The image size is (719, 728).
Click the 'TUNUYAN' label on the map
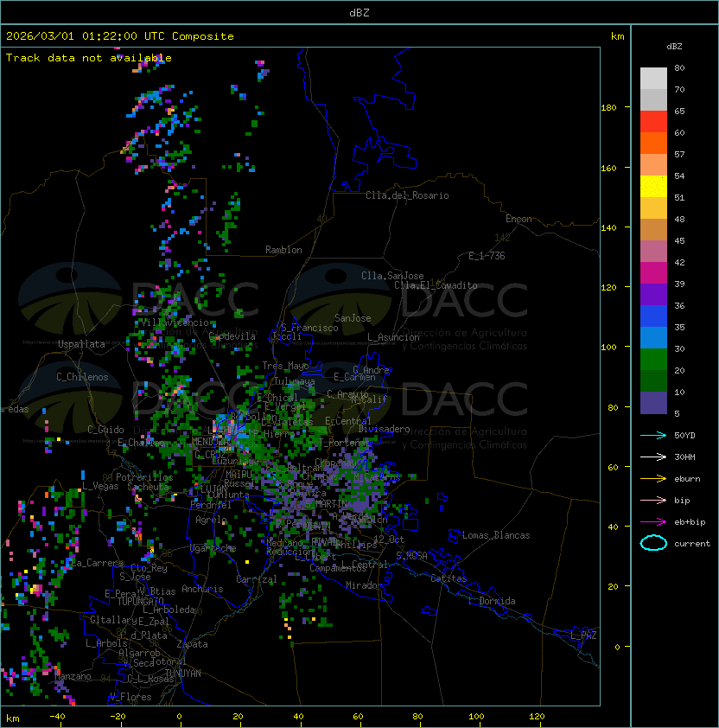(183, 674)
